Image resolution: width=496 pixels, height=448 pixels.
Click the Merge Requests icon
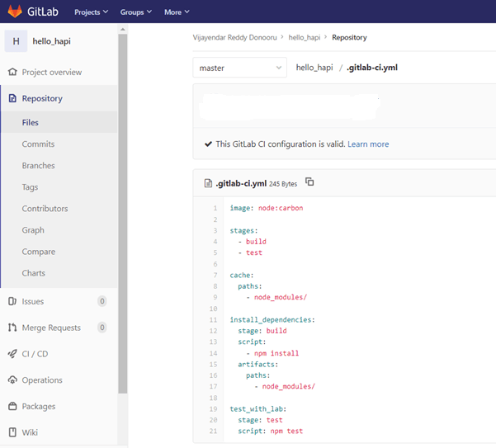coord(12,328)
